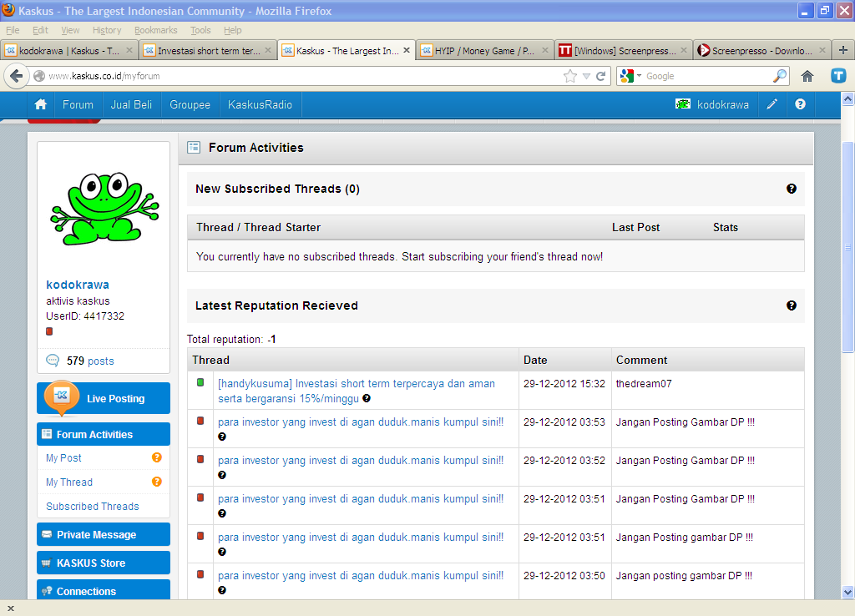
Task: Click the search magnifier icon in Google box
Action: pyautogui.click(x=780, y=76)
